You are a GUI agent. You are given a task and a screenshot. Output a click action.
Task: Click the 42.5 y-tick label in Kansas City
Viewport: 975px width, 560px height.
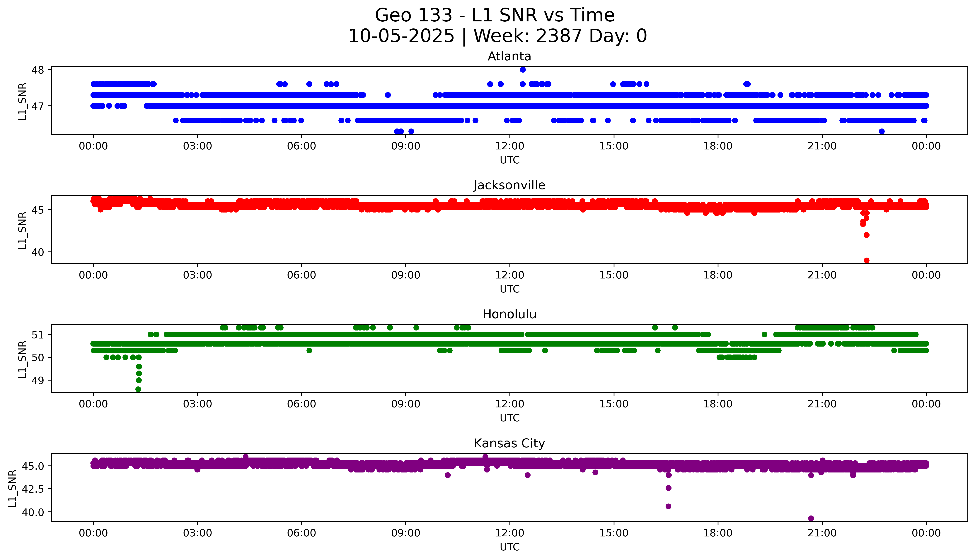33,489
